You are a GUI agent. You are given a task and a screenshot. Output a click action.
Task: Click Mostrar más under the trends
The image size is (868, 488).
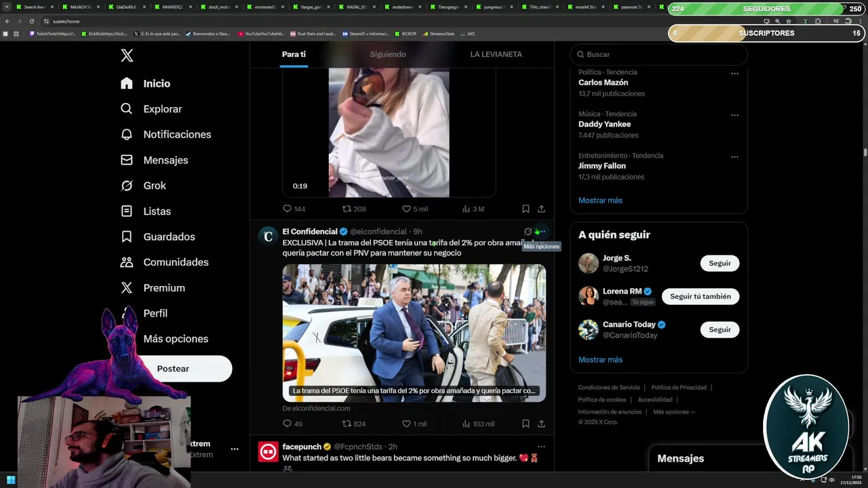[x=600, y=201]
